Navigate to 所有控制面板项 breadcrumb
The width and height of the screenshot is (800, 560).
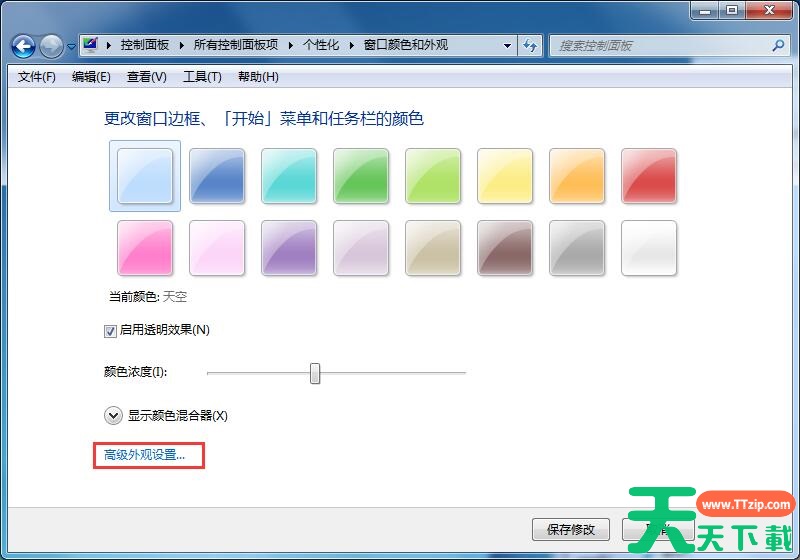[236, 45]
